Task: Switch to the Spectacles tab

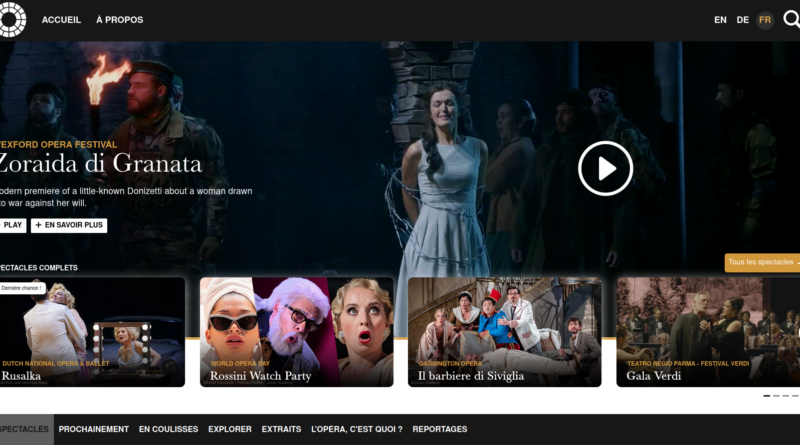Action: (x=26, y=429)
